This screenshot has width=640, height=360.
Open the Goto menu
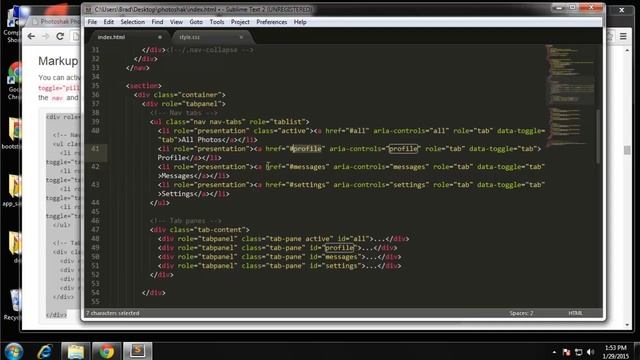(x=196, y=22)
